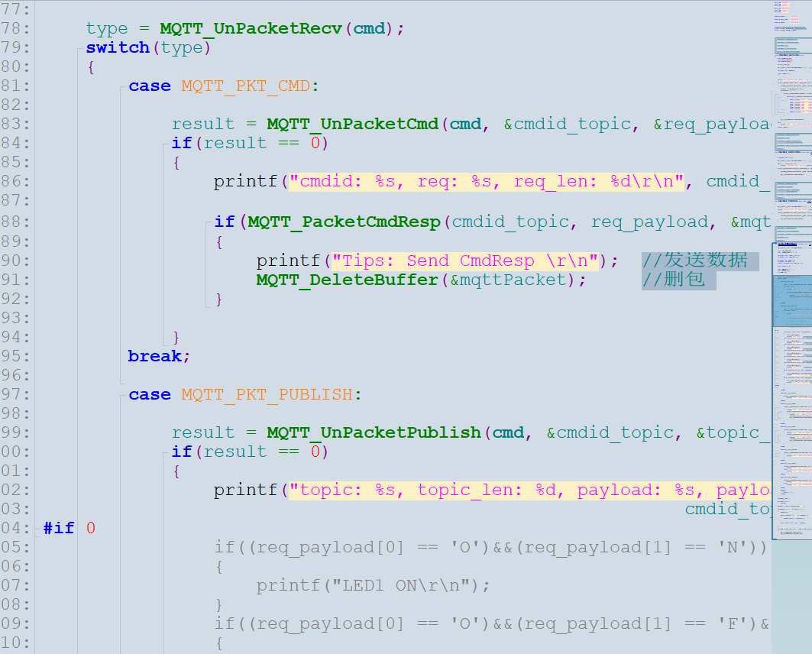This screenshot has height=654, width=812.
Task: Click the &cmdid_topic argument of MQTT_UnPacketPublish
Action: (610, 433)
